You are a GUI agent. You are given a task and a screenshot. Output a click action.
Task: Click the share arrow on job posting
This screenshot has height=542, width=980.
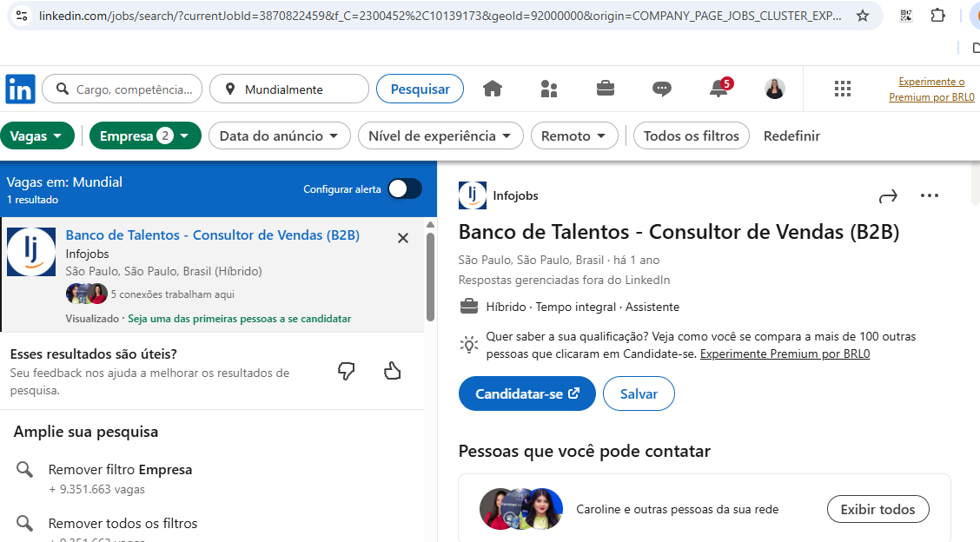pyautogui.click(x=888, y=196)
